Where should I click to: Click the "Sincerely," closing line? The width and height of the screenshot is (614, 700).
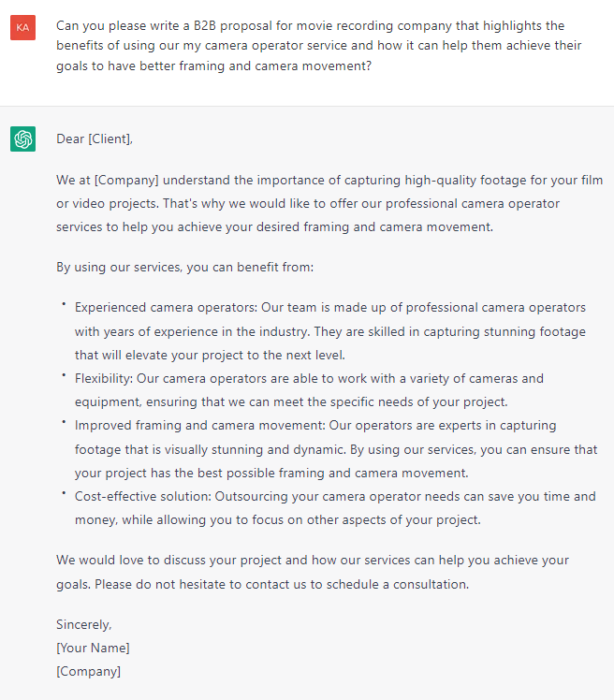83,624
